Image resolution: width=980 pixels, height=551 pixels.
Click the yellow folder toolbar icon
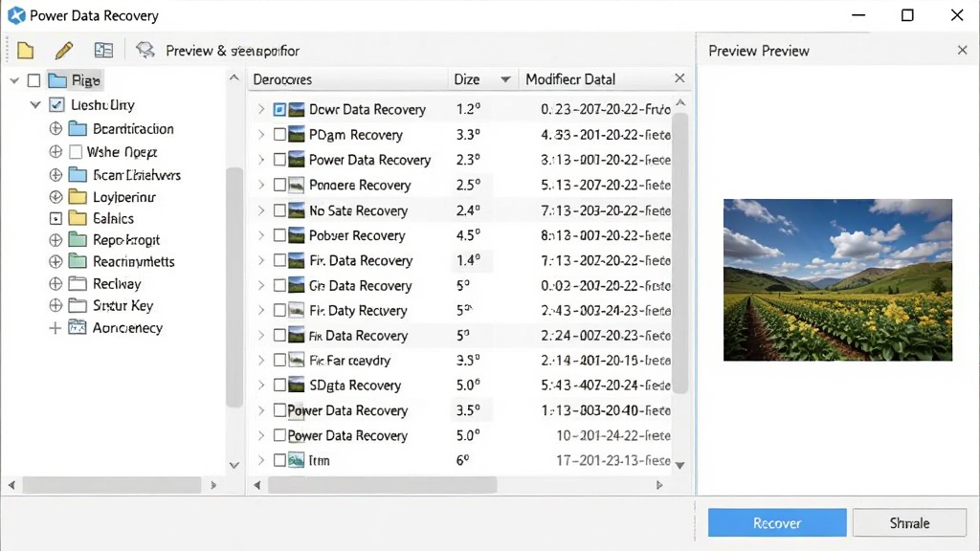26,50
